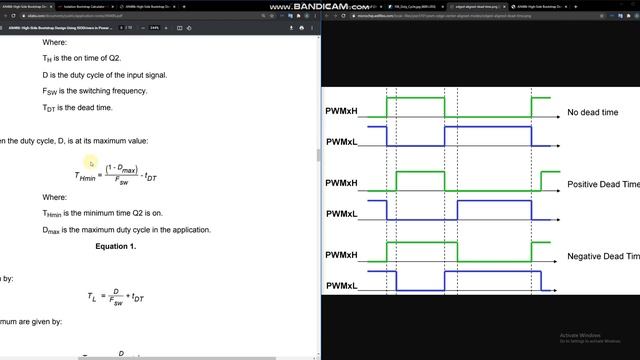Close the edge-aligned dead time tab
Viewport: 640px width, 360px height.
pyautogui.click(x=504, y=7)
